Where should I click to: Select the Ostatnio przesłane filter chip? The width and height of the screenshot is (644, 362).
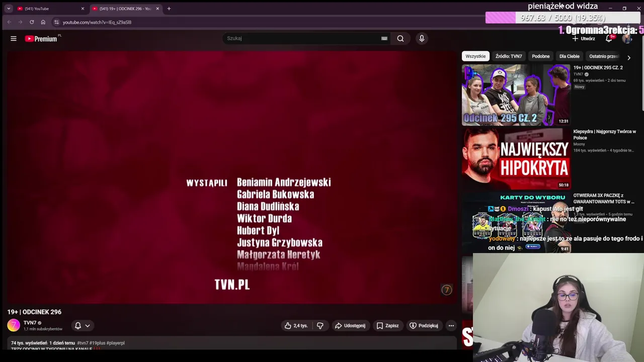pyautogui.click(x=604, y=56)
